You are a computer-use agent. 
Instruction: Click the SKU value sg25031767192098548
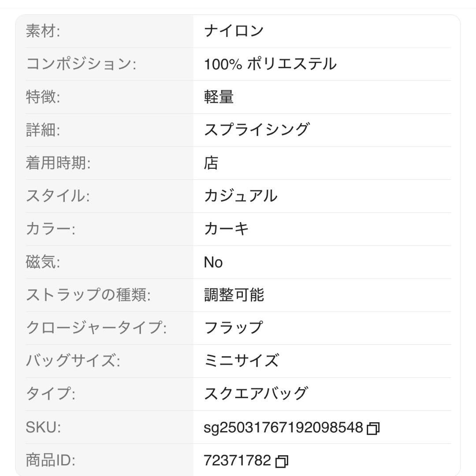(283, 427)
